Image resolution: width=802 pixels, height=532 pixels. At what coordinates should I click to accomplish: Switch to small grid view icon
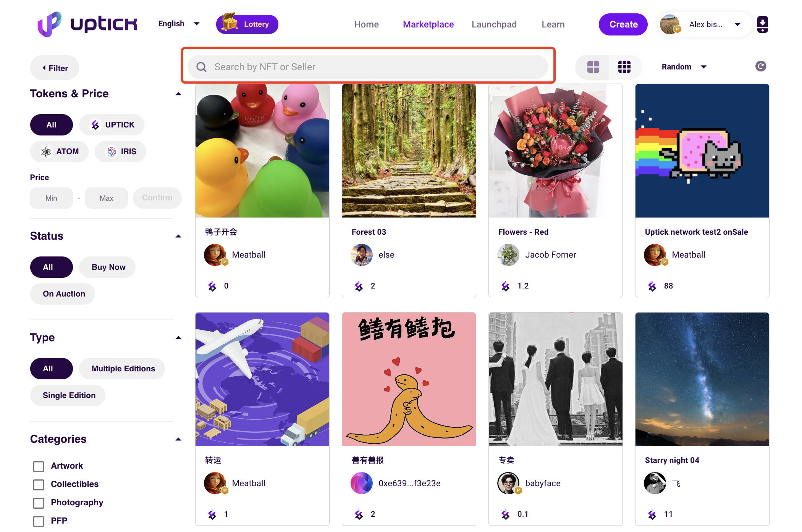point(624,67)
